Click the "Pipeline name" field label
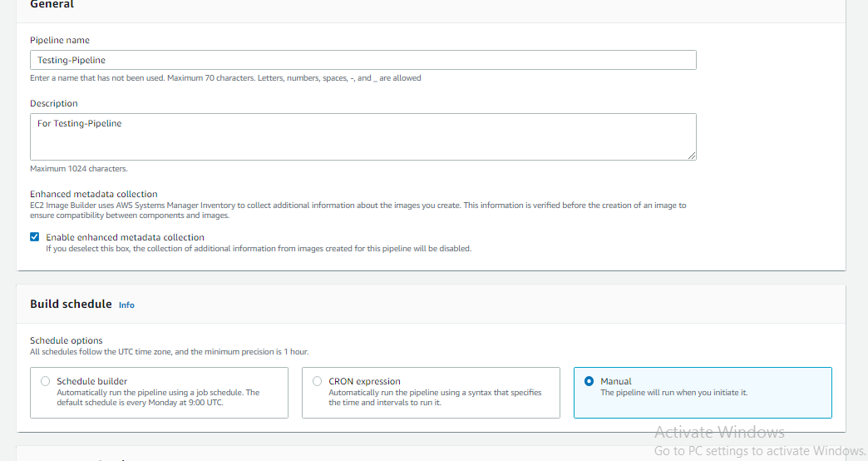This screenshot has height=461, width=868. pos(60,40)
